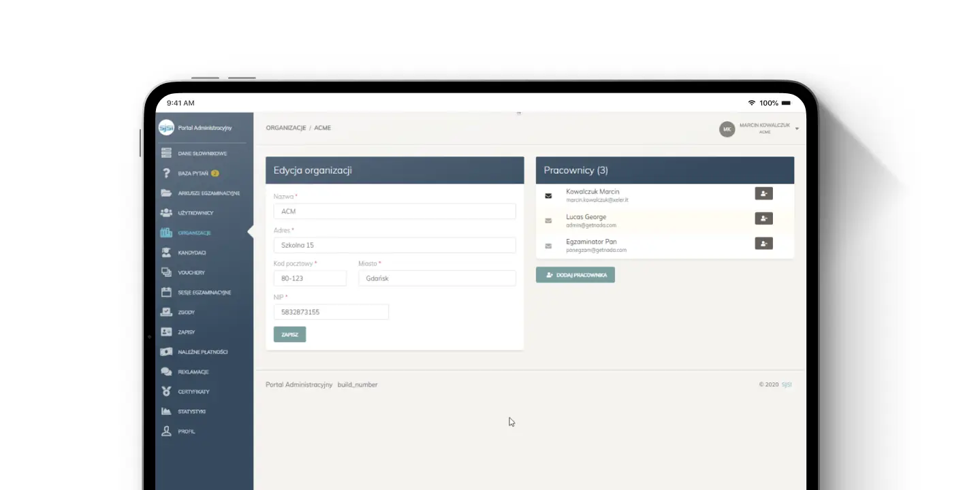Viewport: 980px width, 490px height.
Task: Open the Certyfikaty medal icon
Action: tap(166, 391)
